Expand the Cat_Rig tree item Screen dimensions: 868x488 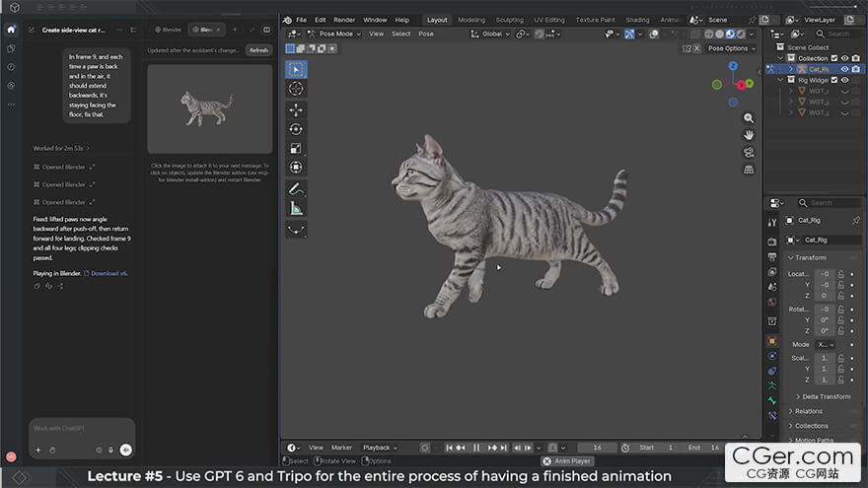coord(790,69)
